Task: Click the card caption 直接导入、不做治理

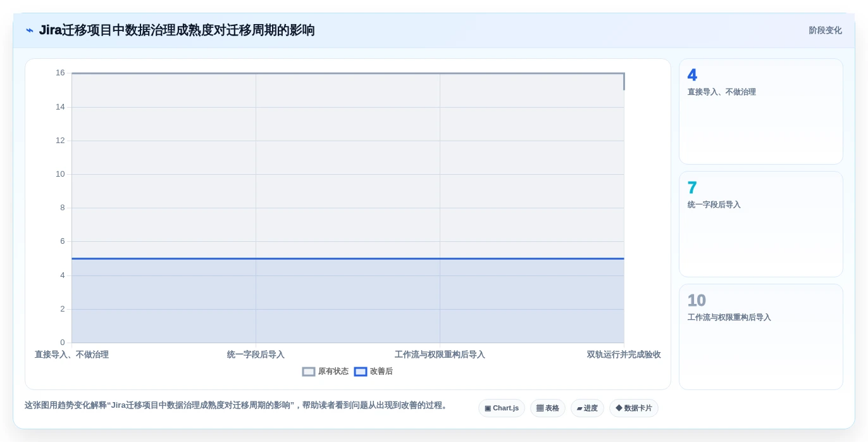Action: point(722,92)
